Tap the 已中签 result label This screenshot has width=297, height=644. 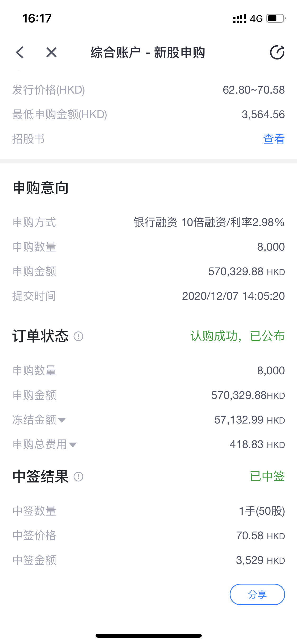pos(267,476)
